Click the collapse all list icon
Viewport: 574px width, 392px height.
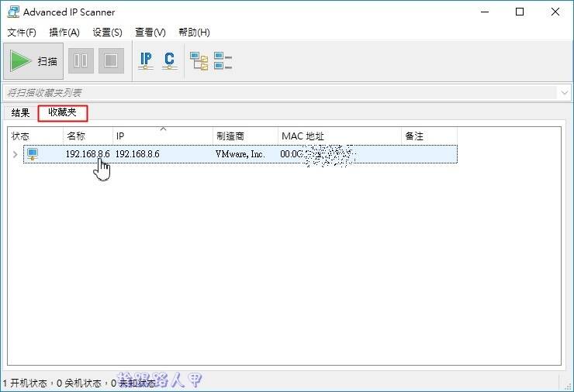[223, 60]
